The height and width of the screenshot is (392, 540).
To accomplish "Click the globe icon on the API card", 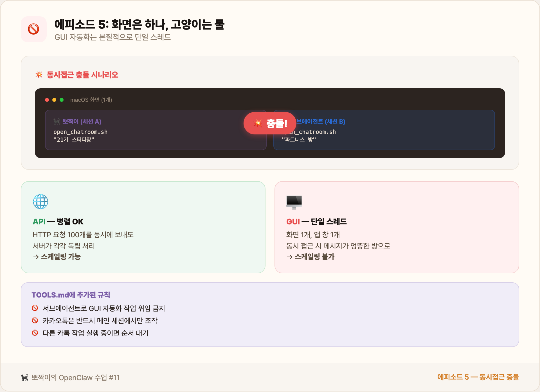I will (x=41, y=201).
